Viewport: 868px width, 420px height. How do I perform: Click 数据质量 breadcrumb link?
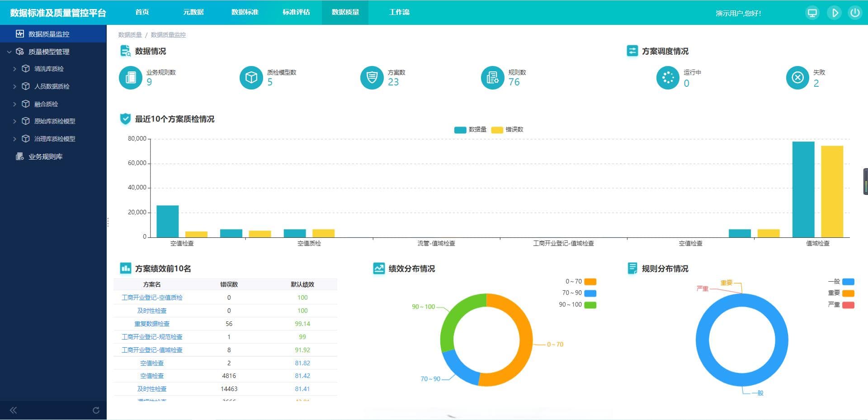(x=130, y=35)
